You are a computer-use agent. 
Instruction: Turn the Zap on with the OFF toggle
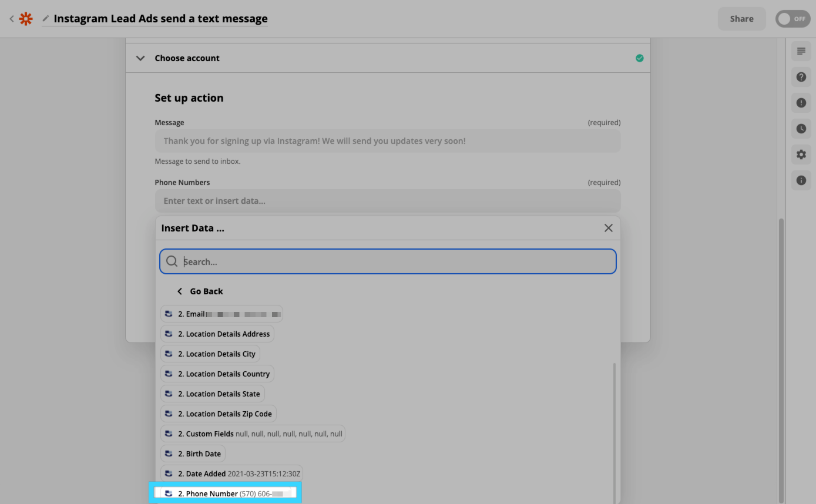pos(793,19)
